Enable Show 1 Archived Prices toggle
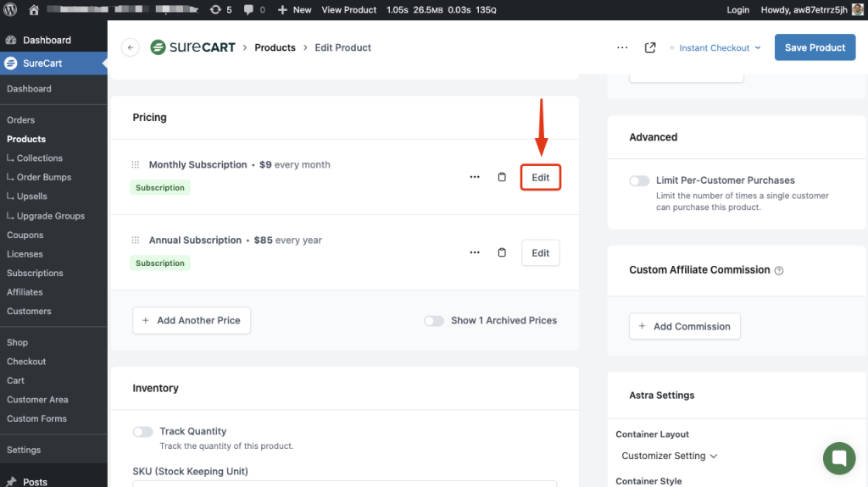The image size is (868, 487). 434,321
